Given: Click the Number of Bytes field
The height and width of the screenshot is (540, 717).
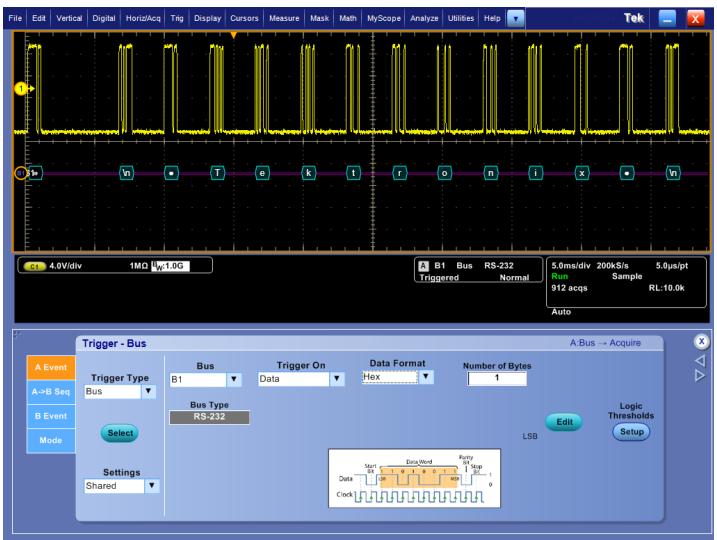Looking at the screenshot, I should click(x=497, y=378).
